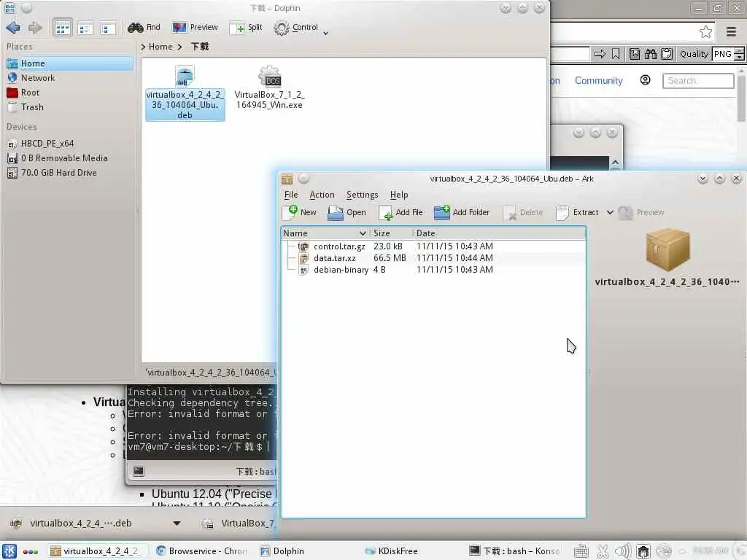Select Home in Places panel
Image resolution: width=747 pixels, height=560 pixels.
click(x=69, y=63)
